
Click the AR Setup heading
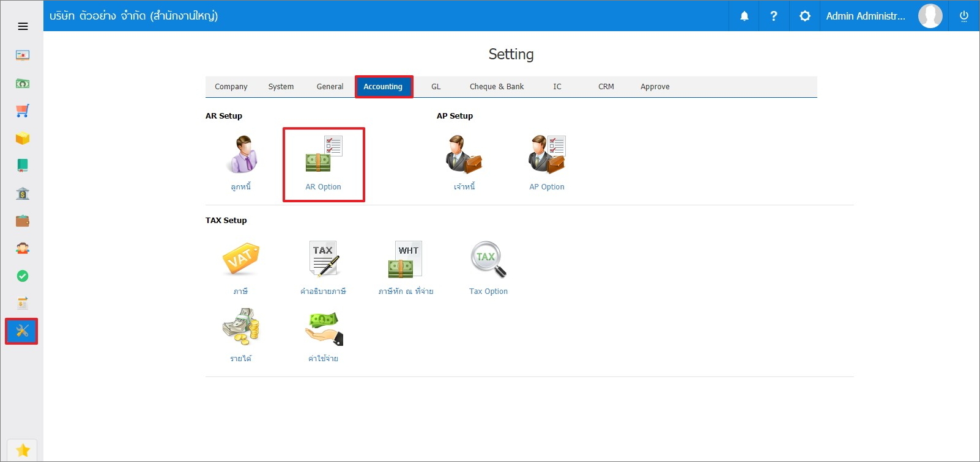point(224,116)
